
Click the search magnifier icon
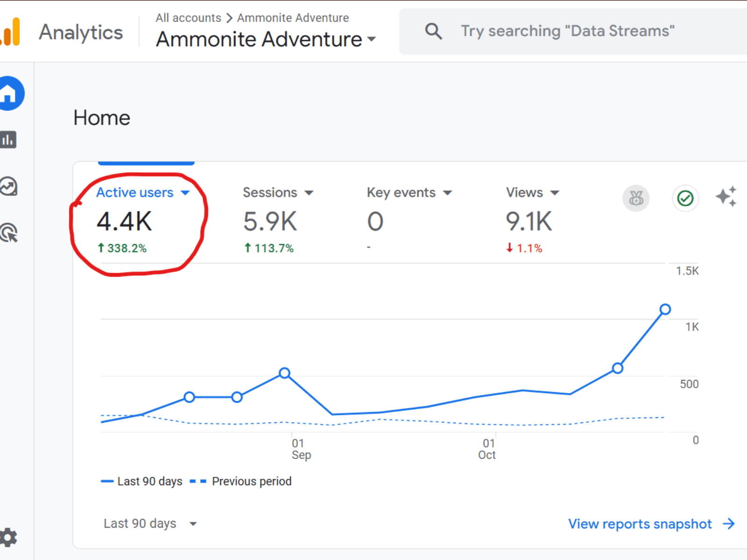click(433, 31)
